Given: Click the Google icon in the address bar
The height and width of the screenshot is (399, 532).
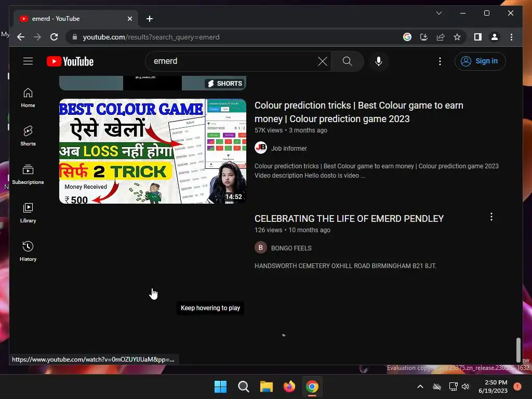Looking at the screenshot, I should pyautogui.click(x=407, y=37).
